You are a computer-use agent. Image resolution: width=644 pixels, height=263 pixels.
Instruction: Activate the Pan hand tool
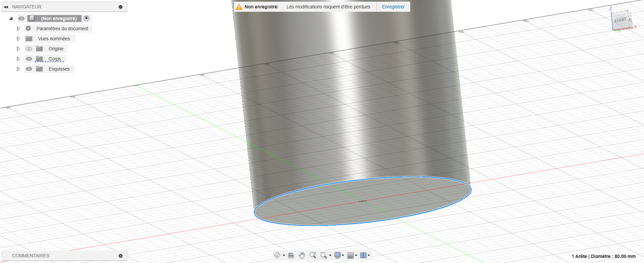pyautogui.click(x=302, y=255)
